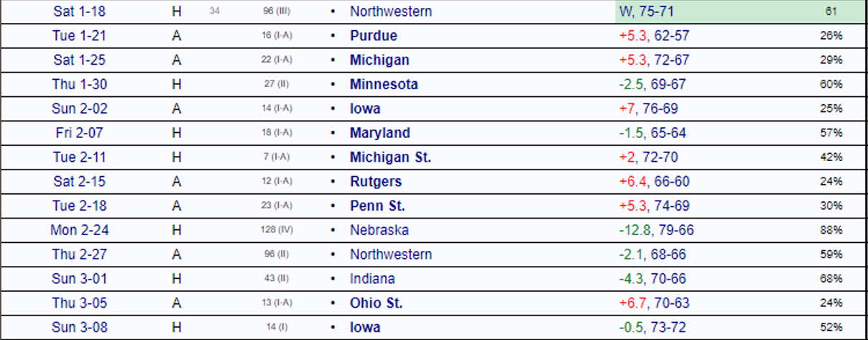The height and width of the screenshot is (340, 868).
Task: Select the 70-63 prediction for Ohio St.
Action: 669,303
